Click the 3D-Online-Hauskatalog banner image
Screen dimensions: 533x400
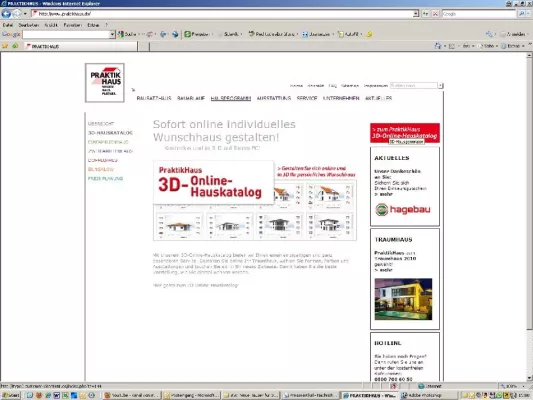[x=255, y=201]
